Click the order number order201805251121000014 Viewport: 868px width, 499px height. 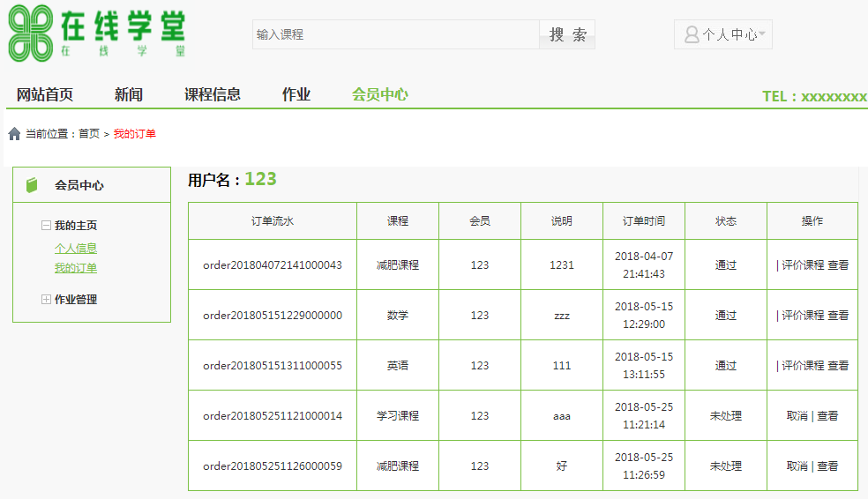[x=273, y=416]
